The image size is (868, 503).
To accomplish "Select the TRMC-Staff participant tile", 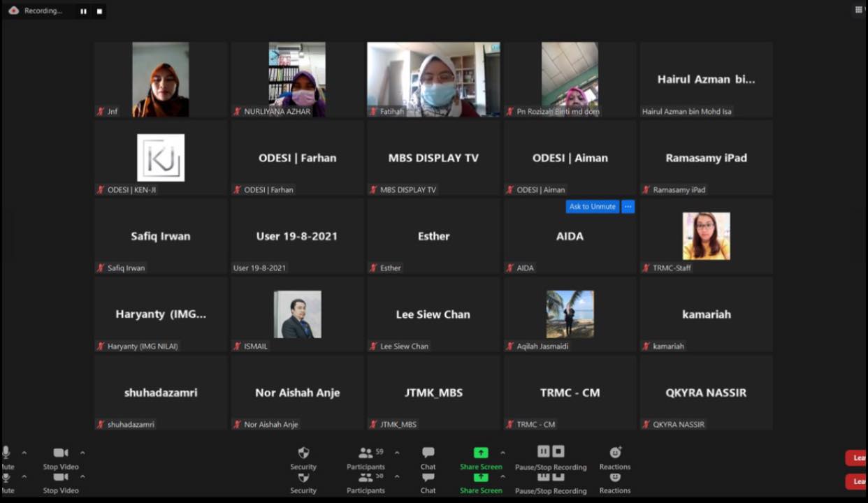I will pyautogui.click(x=706, y=236).
